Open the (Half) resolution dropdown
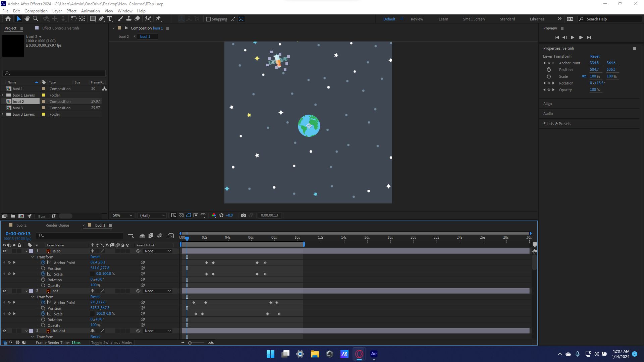Image resolution: width=644 pixels, height=362 pixels. pos(152,215)
